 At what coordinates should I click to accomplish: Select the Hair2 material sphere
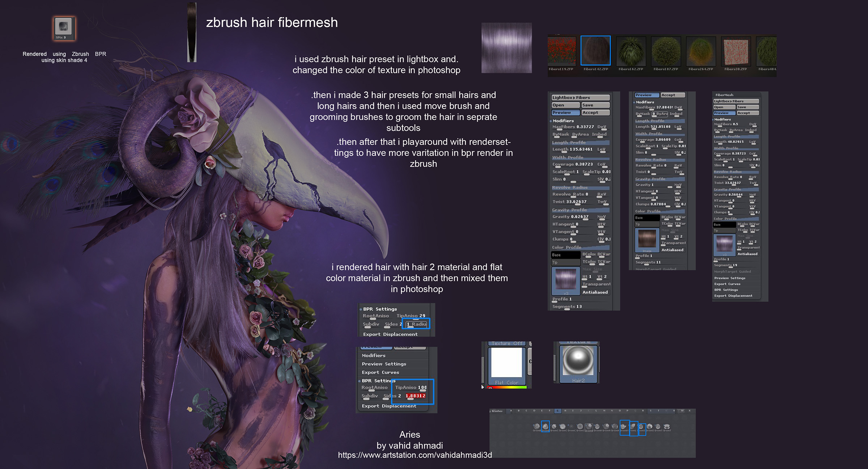coord(578,364)
